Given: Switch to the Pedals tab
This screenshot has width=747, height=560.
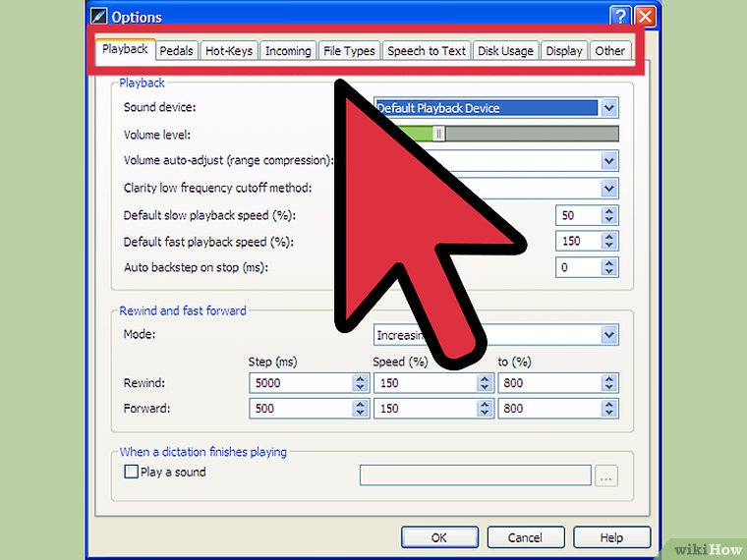Looking at the screenshot, I should [x=176, y=51].
